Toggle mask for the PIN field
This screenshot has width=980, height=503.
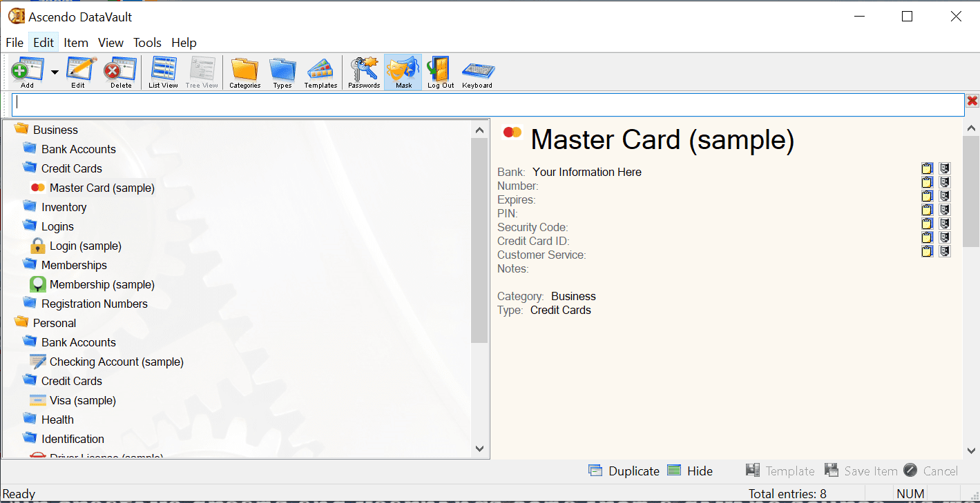pyautogui.click(x=945, y=210)
